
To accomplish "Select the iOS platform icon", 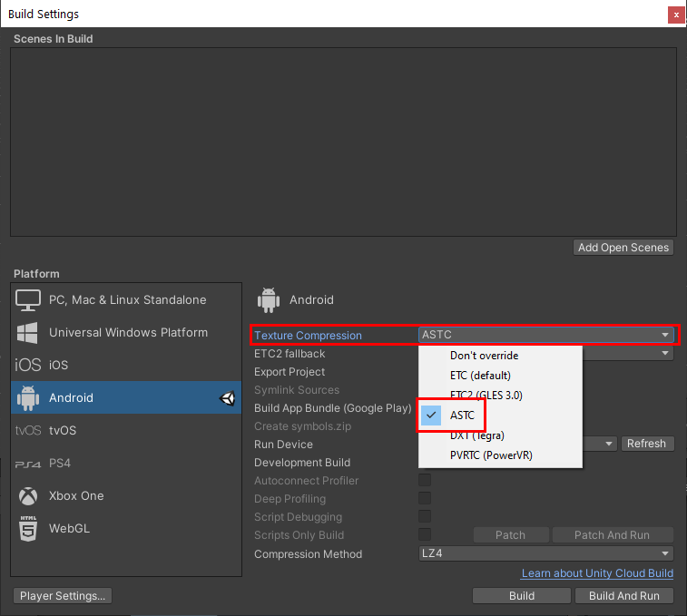I will click(28, 365).
